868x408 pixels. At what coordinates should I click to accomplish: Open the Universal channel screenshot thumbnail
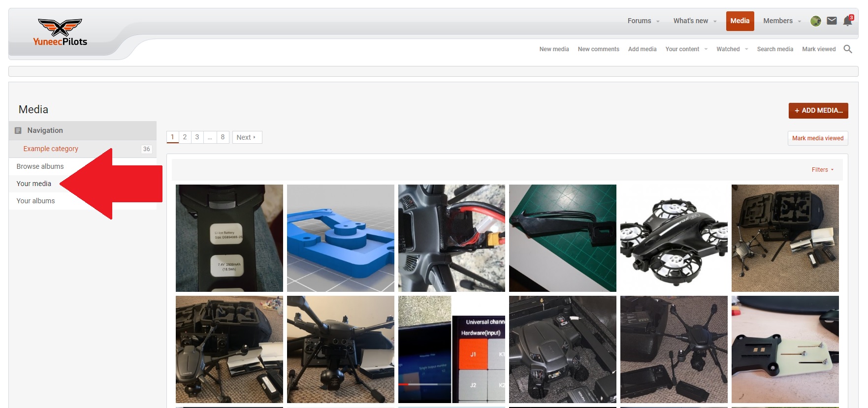(x=451, y=349)
